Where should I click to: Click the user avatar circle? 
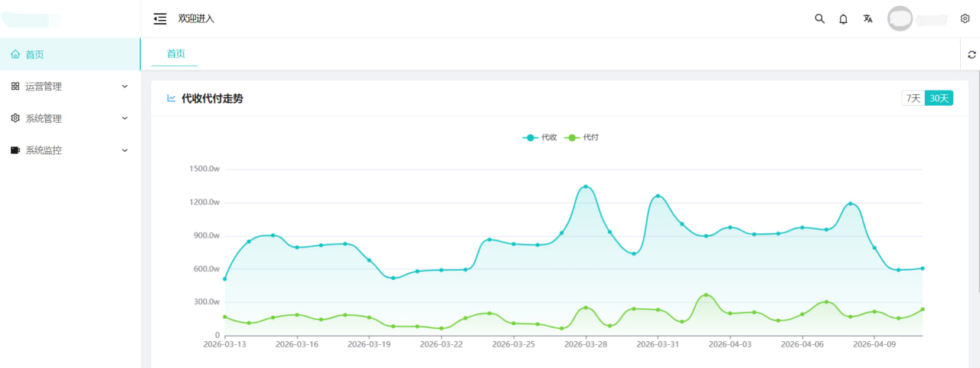[x=900, y=18]
